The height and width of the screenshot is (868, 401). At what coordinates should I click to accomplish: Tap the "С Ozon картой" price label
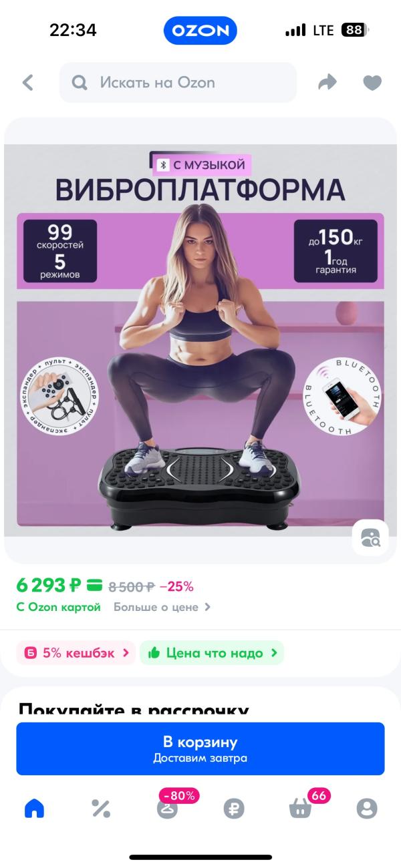click(x=59, y=607)
